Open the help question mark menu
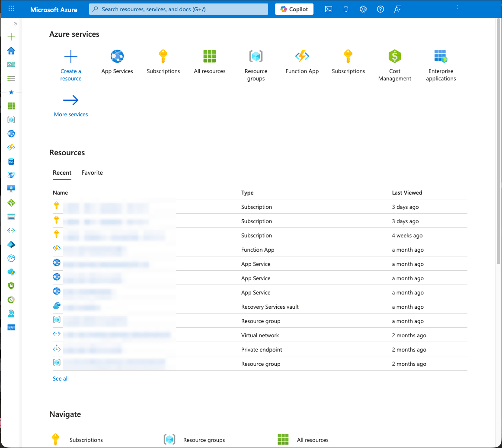The image size is (502, 448). click(380, 9)
